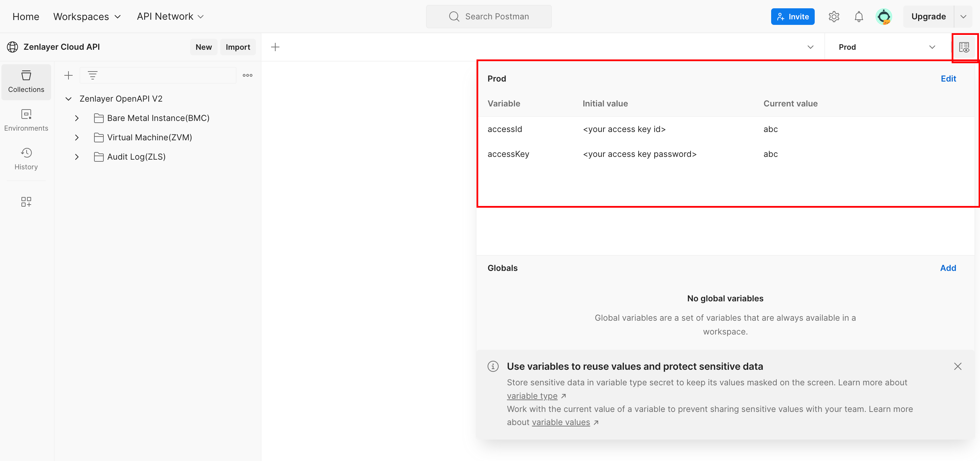
Task: Click the configure workspace sidebar icon
Action: tap(26, 201)
